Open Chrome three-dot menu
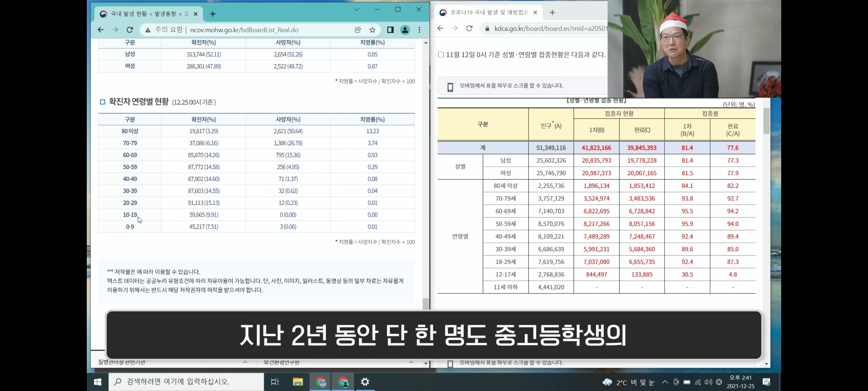 419,30
